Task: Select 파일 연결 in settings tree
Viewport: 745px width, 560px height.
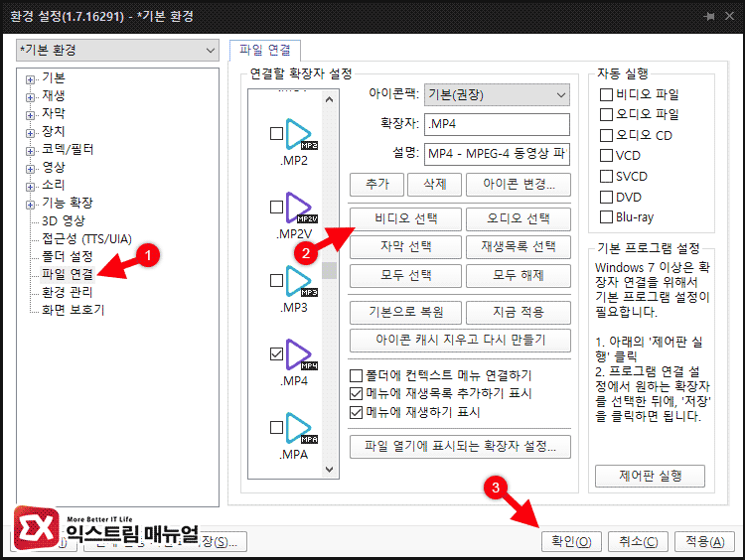Action: [67, 274]
